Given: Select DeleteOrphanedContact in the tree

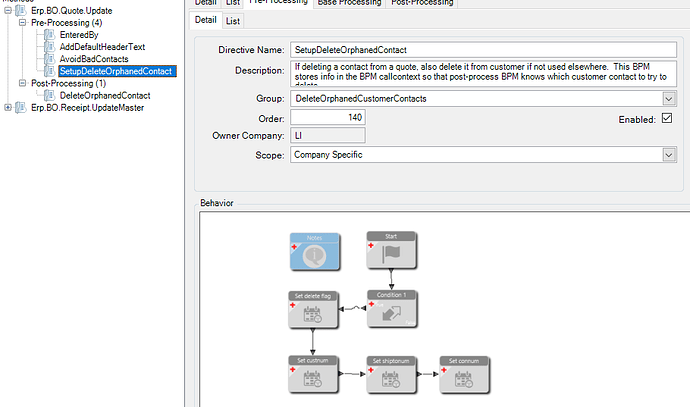Looking at the screenshot, I should click(105, 95).
